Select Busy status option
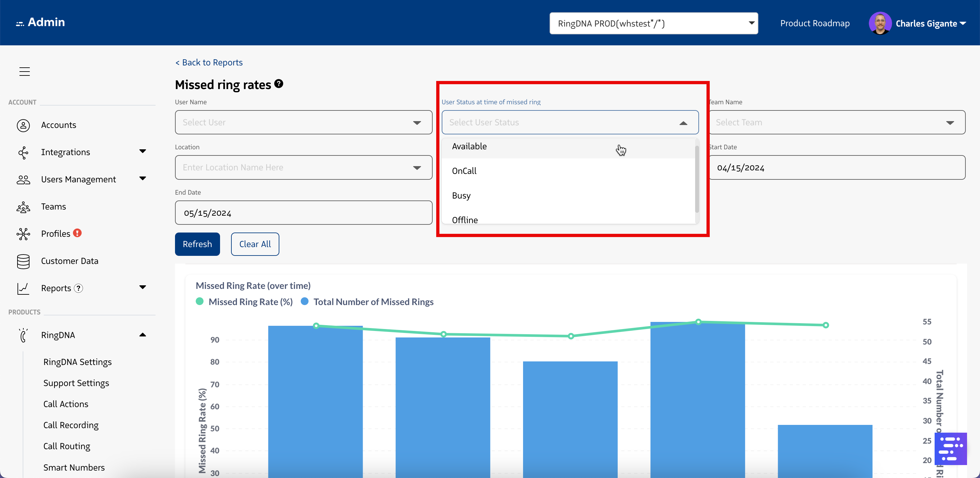 pos(461,196)
